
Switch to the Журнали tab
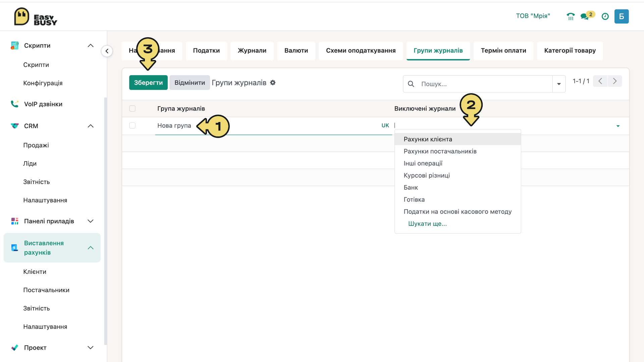252,51
